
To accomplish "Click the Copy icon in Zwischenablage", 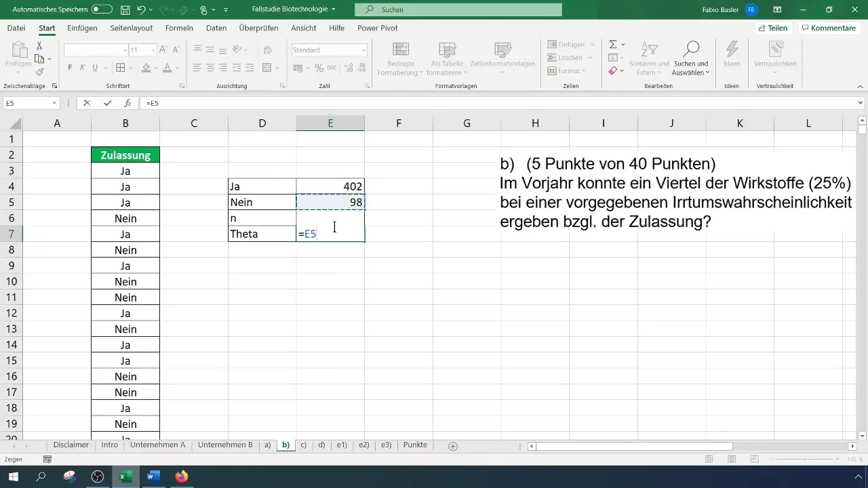I will coord(39,59).
